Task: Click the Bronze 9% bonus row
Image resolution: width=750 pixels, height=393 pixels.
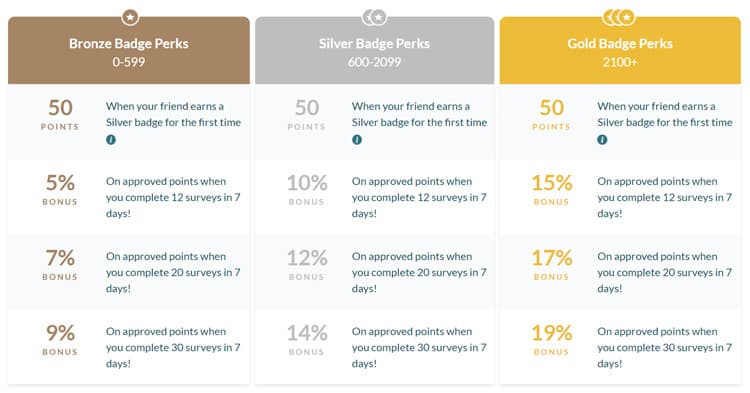Action: tap(129, 347)
